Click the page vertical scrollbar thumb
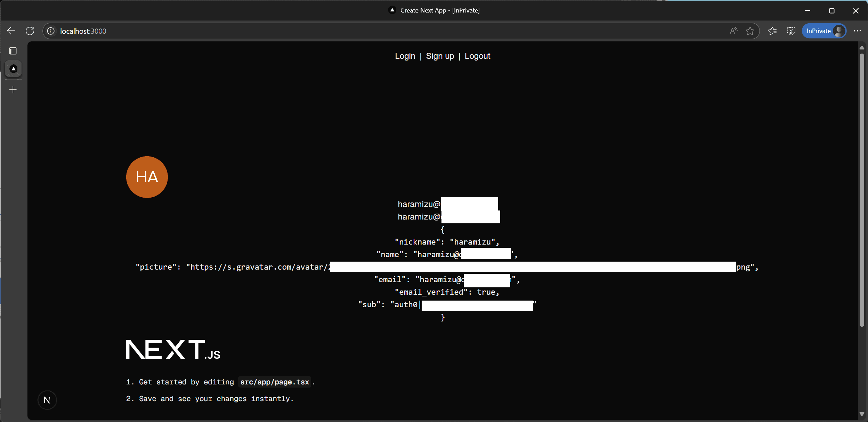Image resolution: width=868 pixels, height=422 pixels. coord(862,190)
